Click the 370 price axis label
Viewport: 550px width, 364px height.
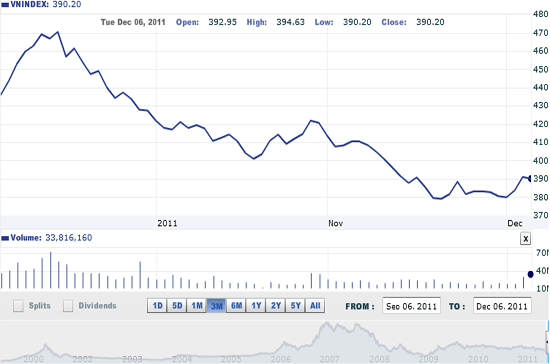tap(541, 215)
